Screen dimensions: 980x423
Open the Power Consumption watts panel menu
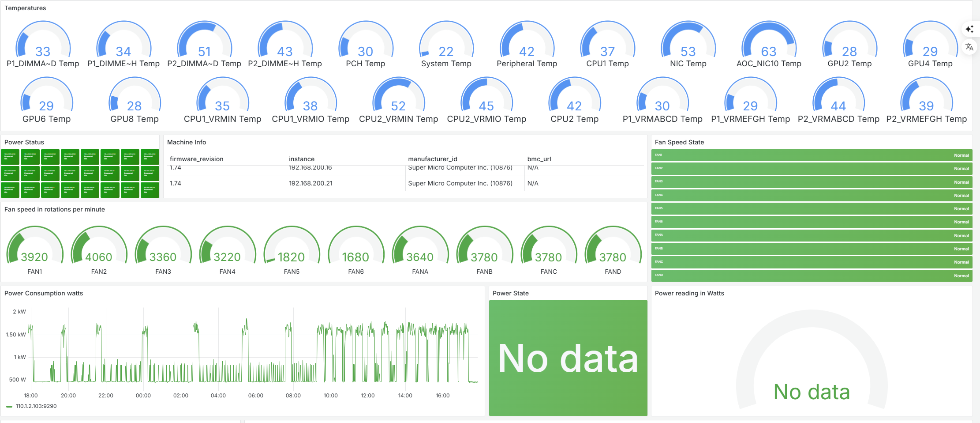coord(44,293)
